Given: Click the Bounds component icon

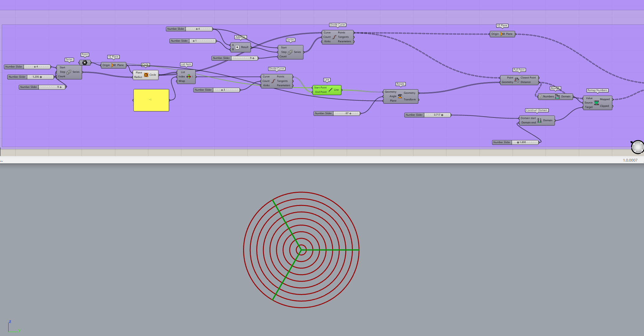Looking at the screenshot, I should point(557,96).
